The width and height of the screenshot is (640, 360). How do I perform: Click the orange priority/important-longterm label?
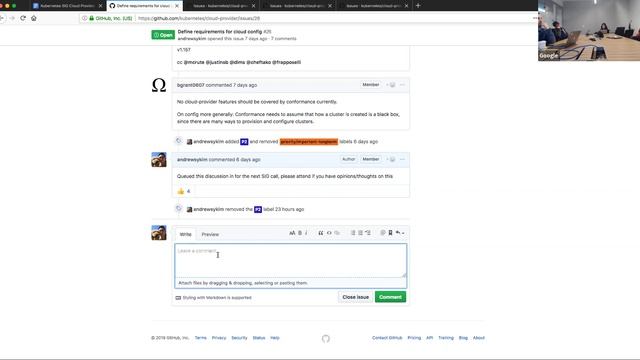pos(309,142)
